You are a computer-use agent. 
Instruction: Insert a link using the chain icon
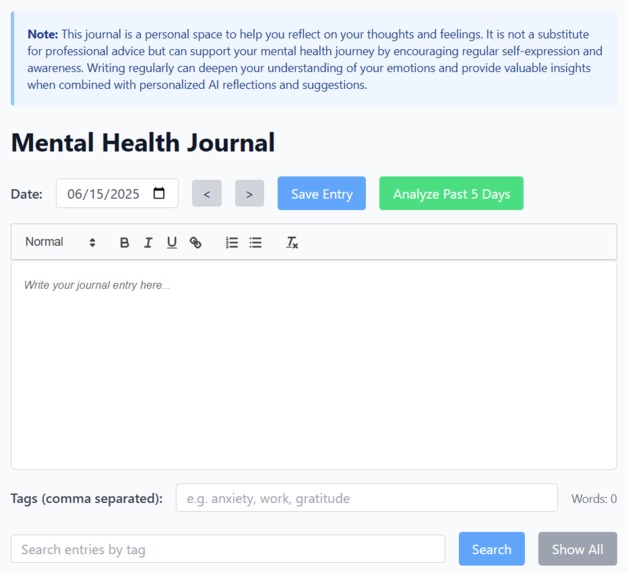[x=195, y=243]
